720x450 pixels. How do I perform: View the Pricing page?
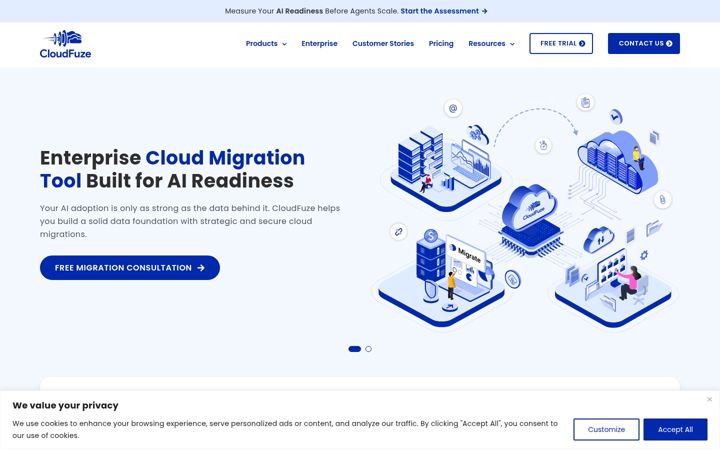(441, 44)
